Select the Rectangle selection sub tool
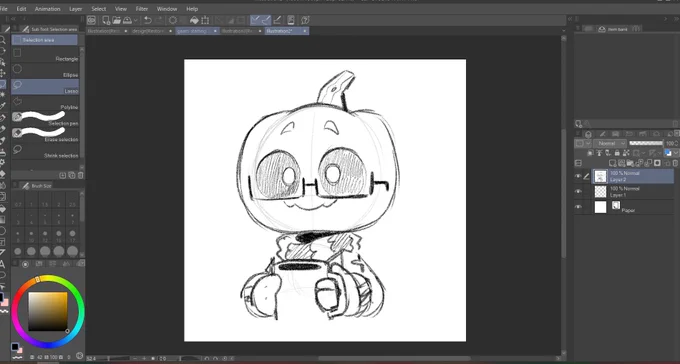 (45, 55)
